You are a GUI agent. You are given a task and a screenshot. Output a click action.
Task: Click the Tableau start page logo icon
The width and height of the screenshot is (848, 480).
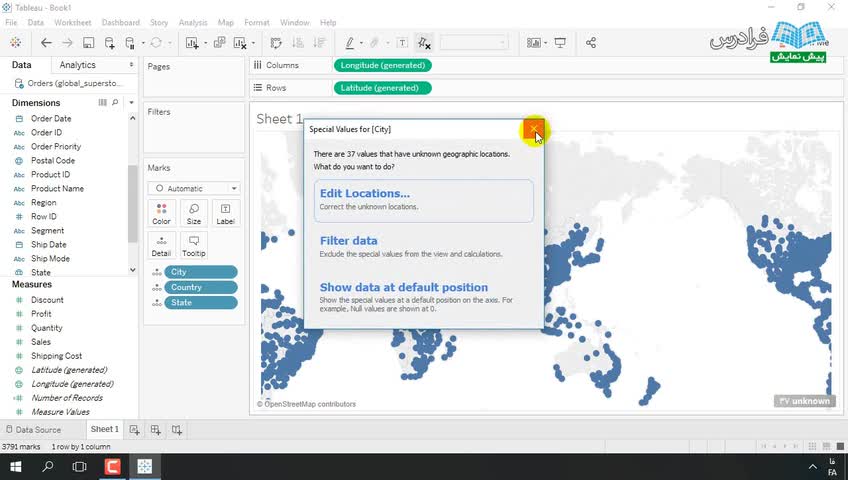click(16, 43)
